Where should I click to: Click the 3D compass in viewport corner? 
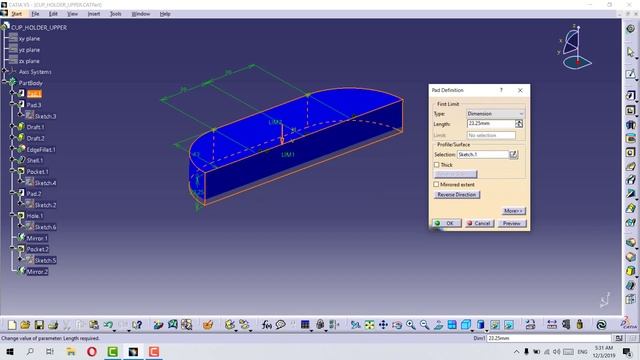coord(575,47)
